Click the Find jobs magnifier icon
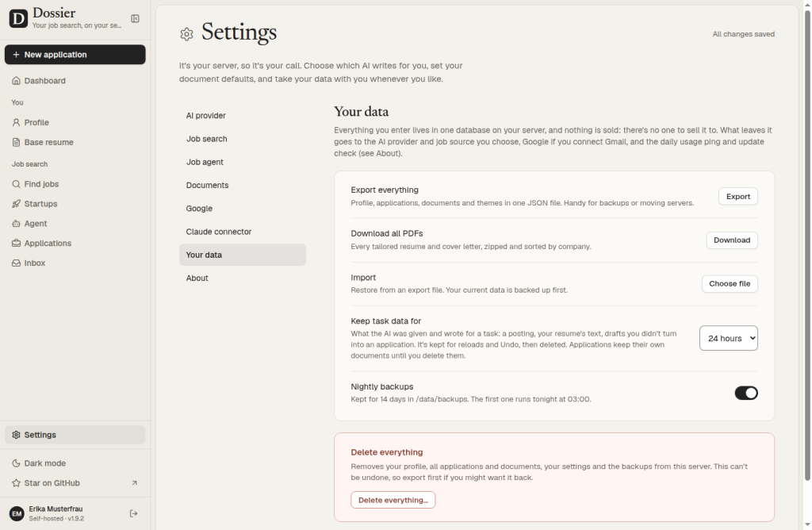This screenshot has width=812, height=530. pos(16,184)
